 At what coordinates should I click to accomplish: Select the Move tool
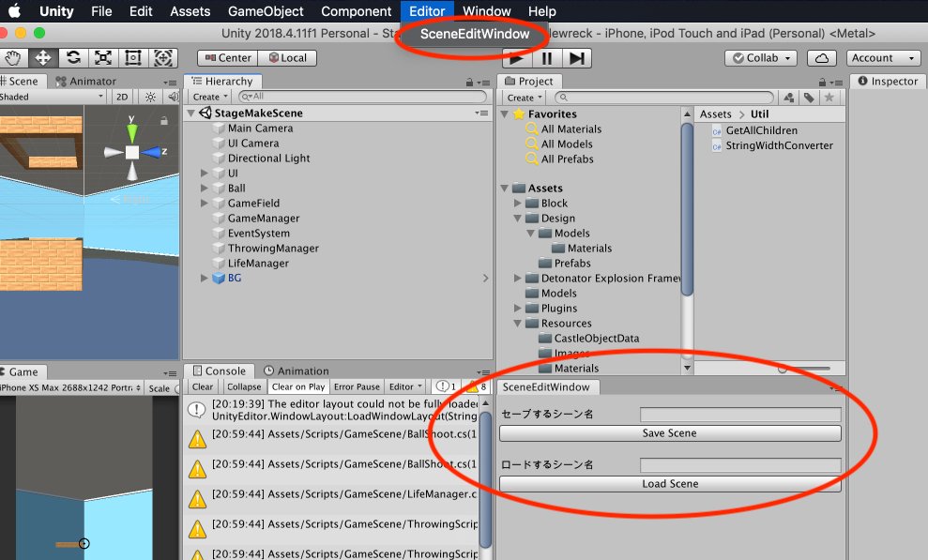coord(42,58)
